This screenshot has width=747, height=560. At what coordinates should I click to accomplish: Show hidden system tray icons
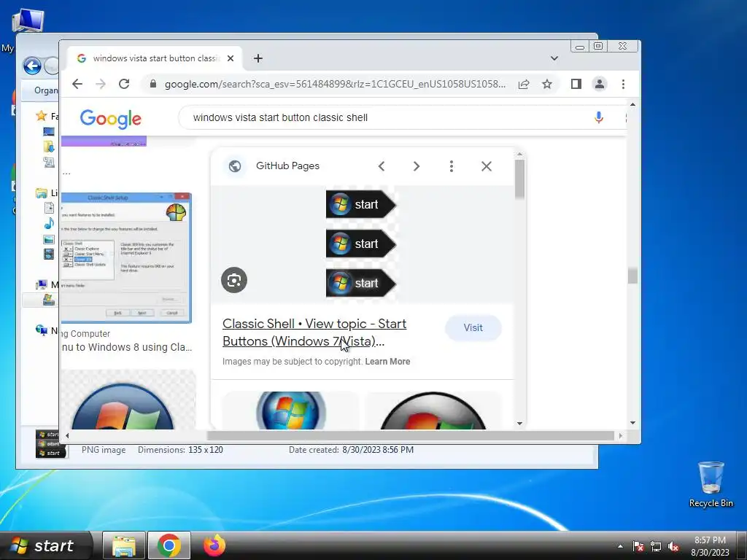pos(620,546)
